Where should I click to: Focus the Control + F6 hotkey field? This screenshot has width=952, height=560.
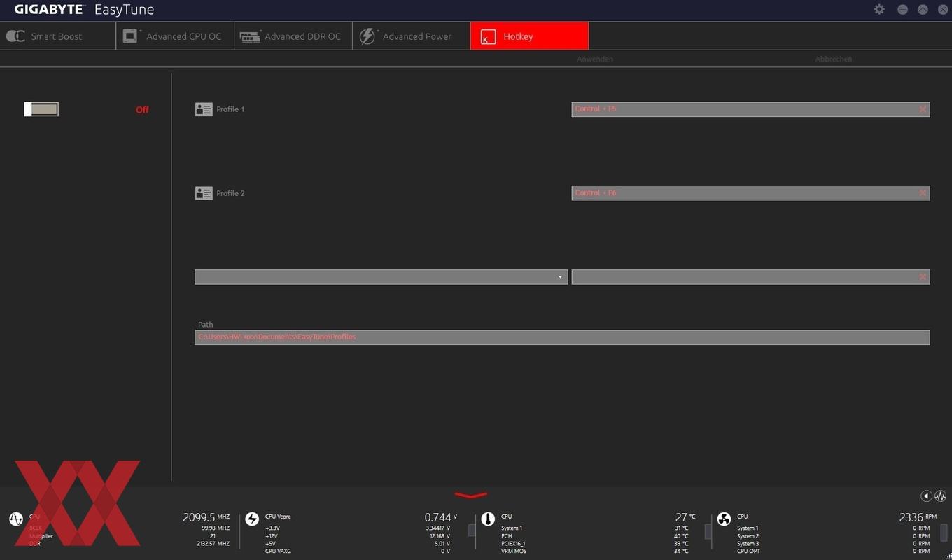750,193
